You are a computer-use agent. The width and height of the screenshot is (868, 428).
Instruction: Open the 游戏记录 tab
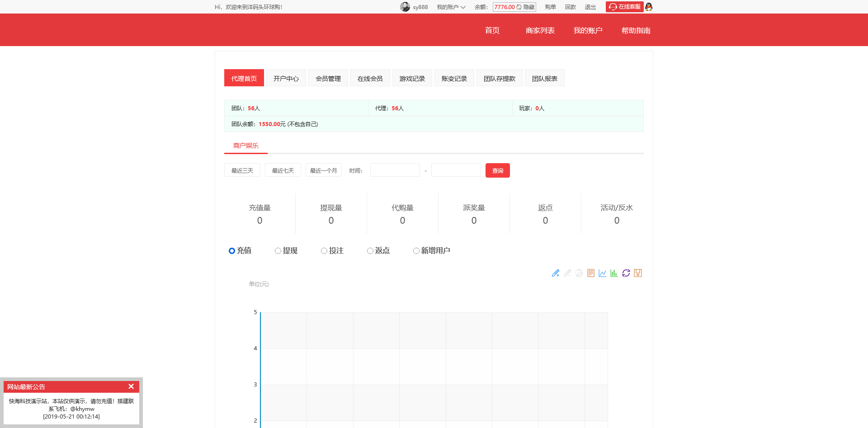click(x=412, y=78)
